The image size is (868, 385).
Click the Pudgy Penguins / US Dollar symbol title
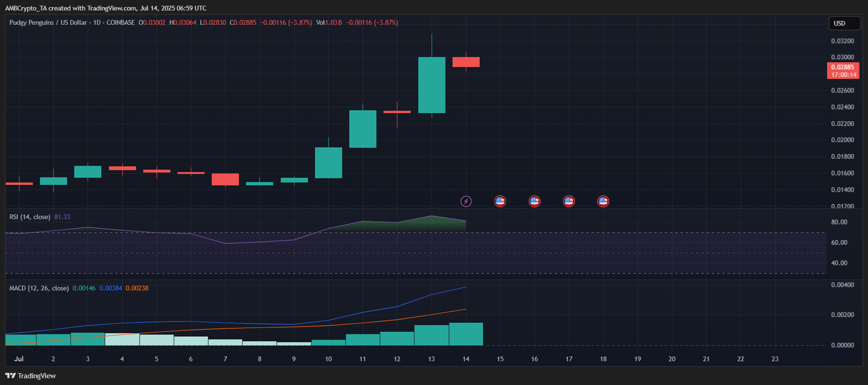48,22
